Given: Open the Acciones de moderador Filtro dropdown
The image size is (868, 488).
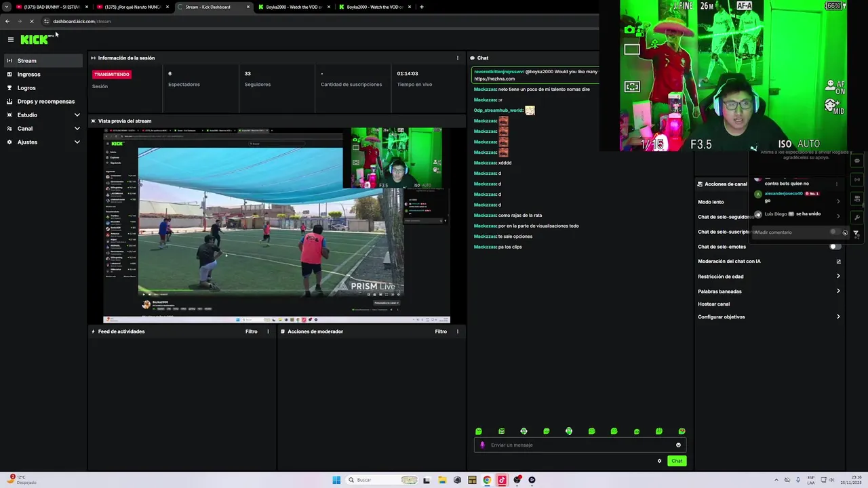Looking at the screenshot, I should (441, 331).
